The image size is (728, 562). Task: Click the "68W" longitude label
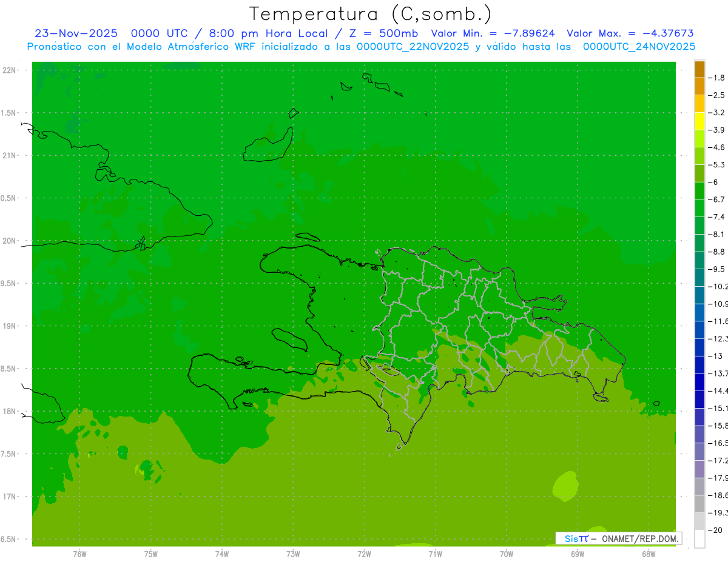[649, 554]
